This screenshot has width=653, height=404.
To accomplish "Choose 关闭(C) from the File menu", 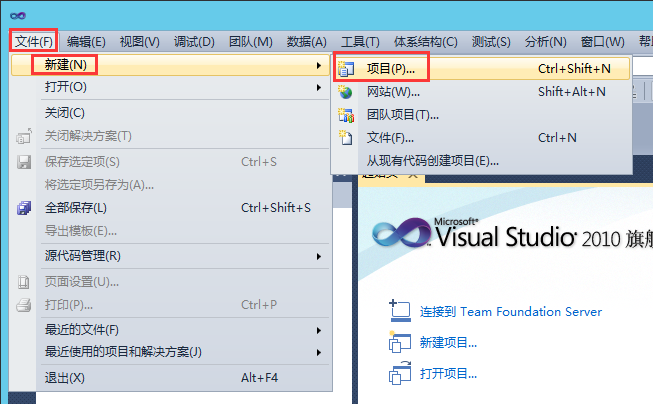I will pos(170,113).
